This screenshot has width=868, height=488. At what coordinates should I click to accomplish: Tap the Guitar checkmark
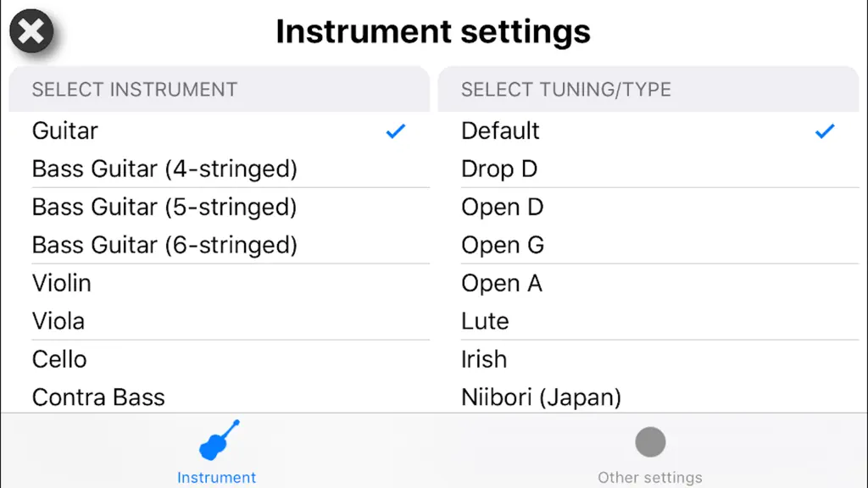[396, 131]
